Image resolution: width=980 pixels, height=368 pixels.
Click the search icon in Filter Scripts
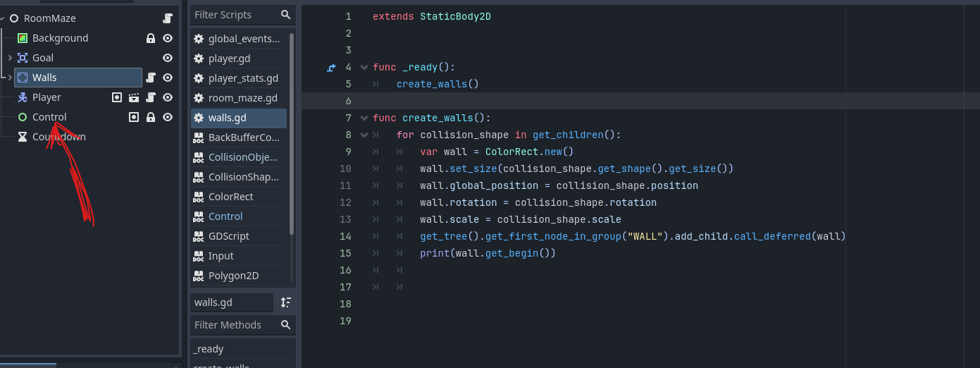tap(285, 15)
